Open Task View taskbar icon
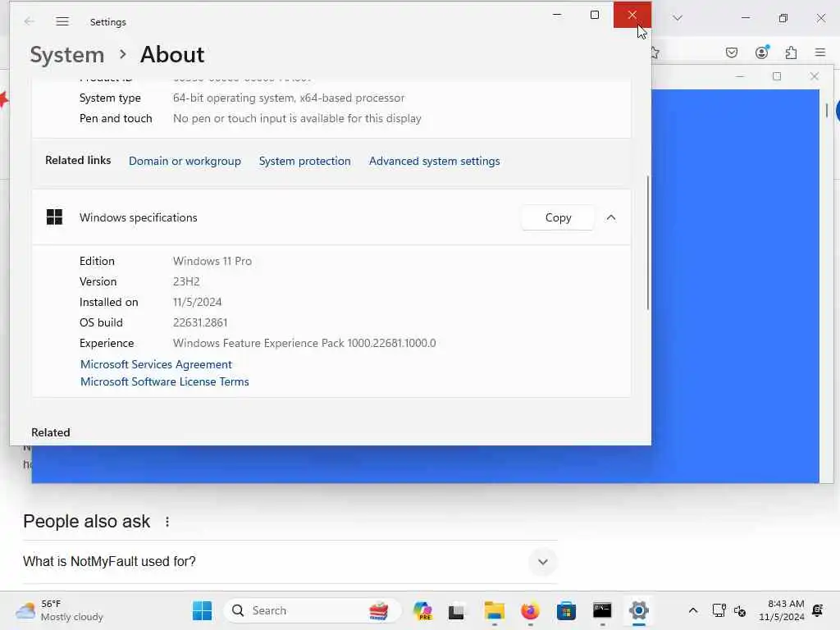The width and height of the screenshot is (840, 630). [456, 610]
